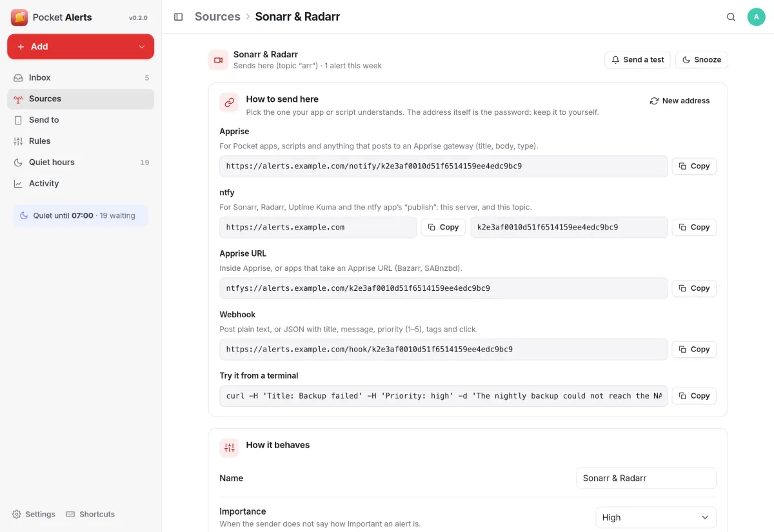
Task: Toggle the sidebar panel icon
Action: (x=179, y=17)
